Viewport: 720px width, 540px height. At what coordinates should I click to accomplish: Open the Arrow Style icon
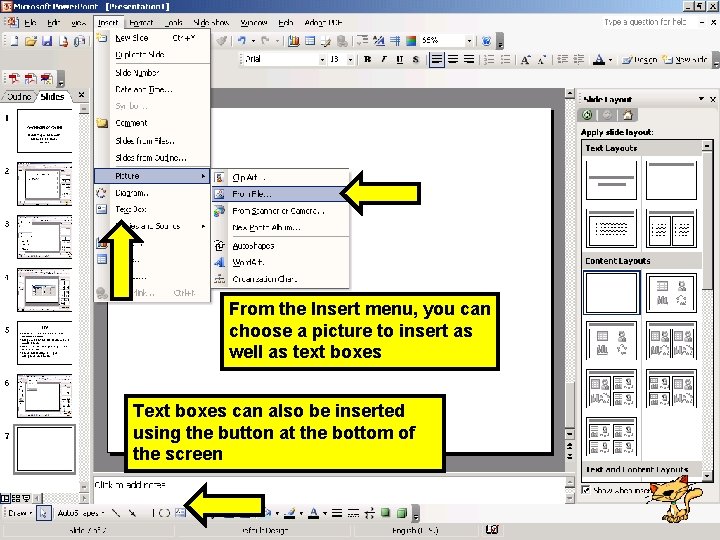click(x=369, y=513)
